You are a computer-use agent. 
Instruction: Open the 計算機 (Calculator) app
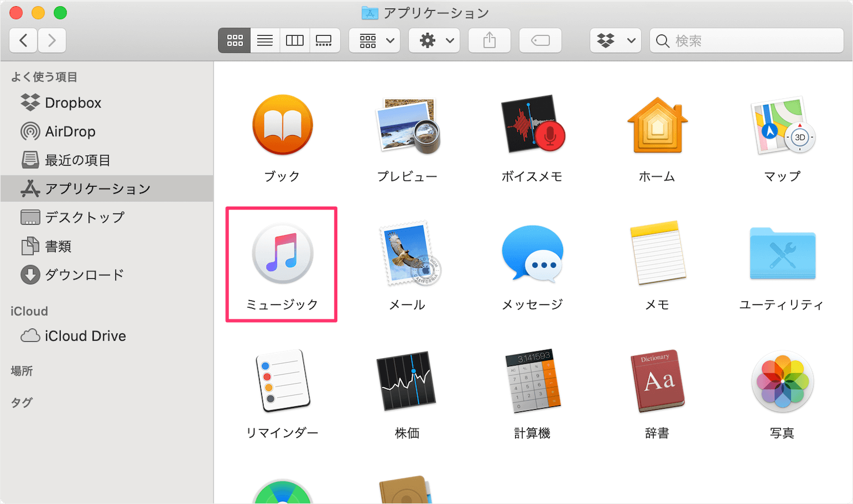(x=532, y=381)
